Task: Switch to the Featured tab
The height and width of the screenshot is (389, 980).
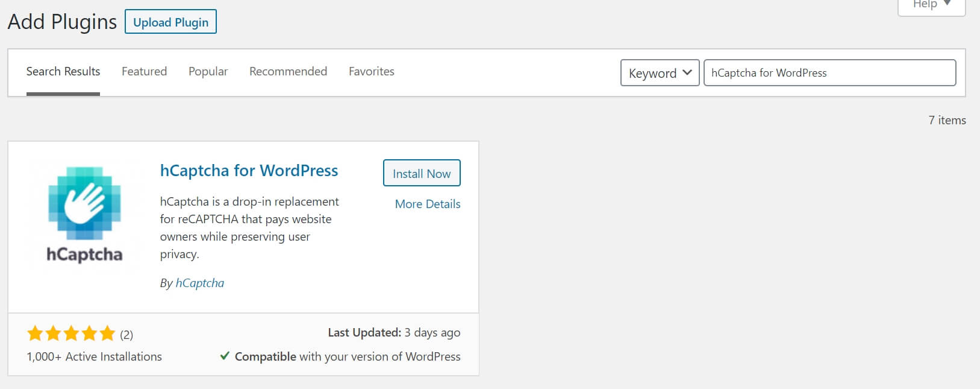Action: (144, 71)
